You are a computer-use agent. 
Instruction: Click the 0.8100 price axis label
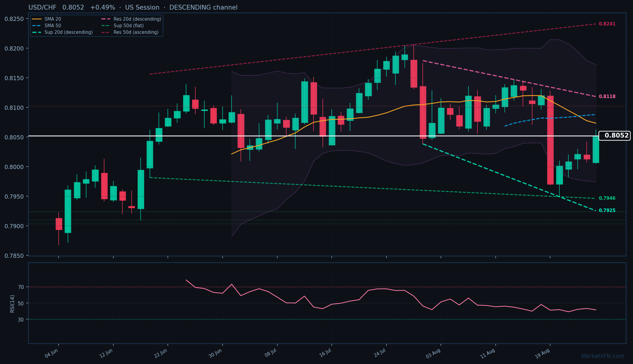coord(14,108)
